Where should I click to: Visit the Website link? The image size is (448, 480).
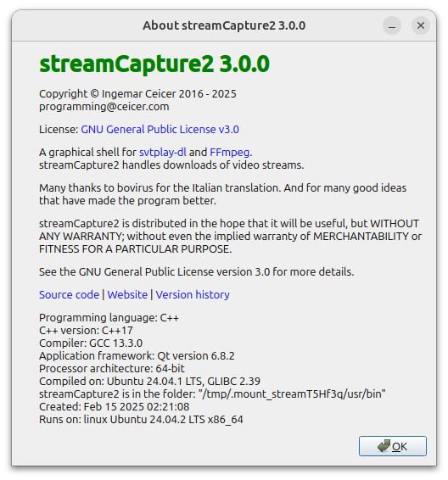coord(127,294)
